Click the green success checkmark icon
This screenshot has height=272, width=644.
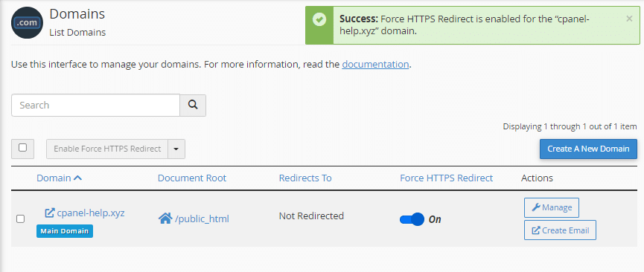[x=319, y=19]
